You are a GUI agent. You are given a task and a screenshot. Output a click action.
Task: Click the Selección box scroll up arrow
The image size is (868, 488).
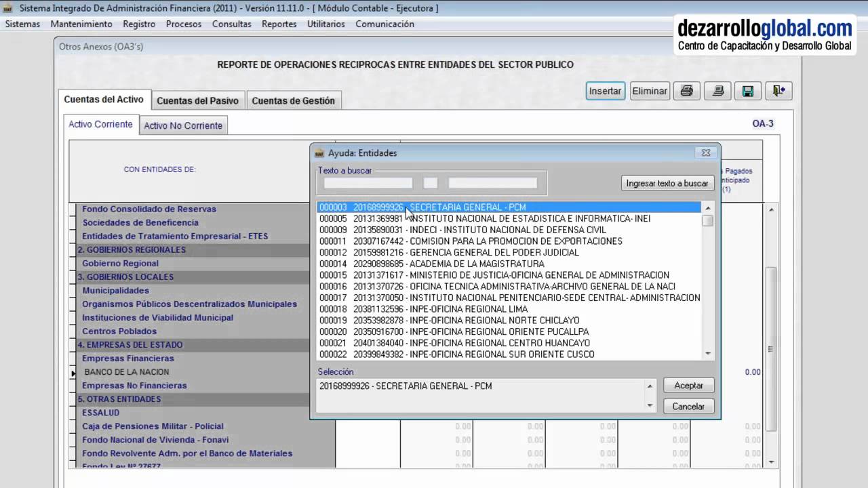(650, 386)
